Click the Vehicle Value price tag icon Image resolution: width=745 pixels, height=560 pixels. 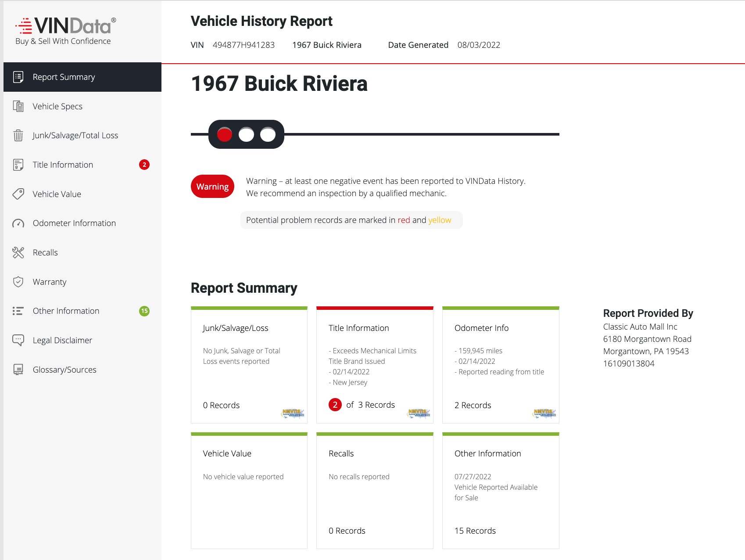coord(18,194)
